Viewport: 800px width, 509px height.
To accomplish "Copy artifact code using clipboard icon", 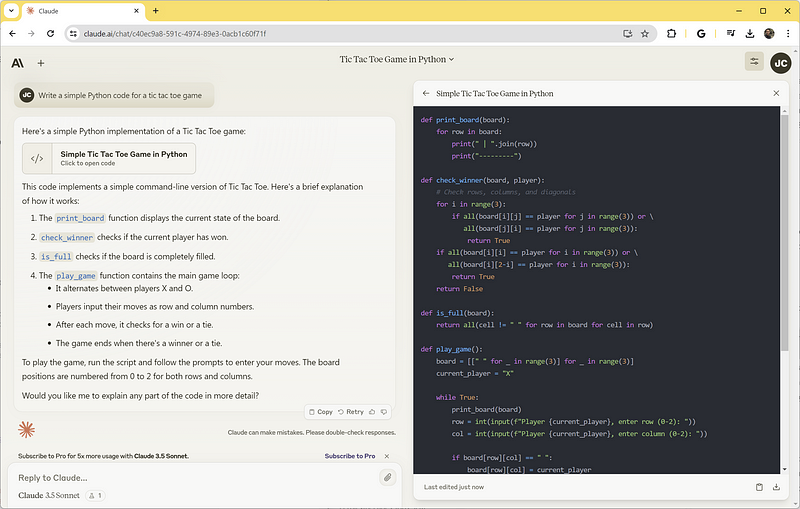I will click(759, 487).
